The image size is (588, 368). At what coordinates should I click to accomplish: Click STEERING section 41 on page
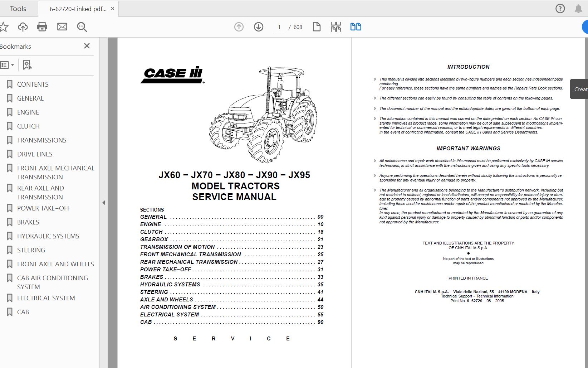click(x=232, y=292)
